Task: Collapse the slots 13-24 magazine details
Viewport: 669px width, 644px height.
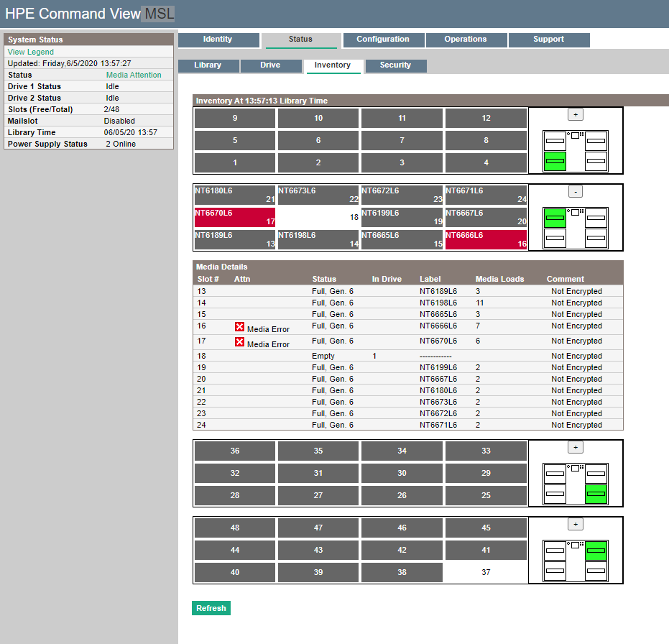Action: click(x=576, y=192)
